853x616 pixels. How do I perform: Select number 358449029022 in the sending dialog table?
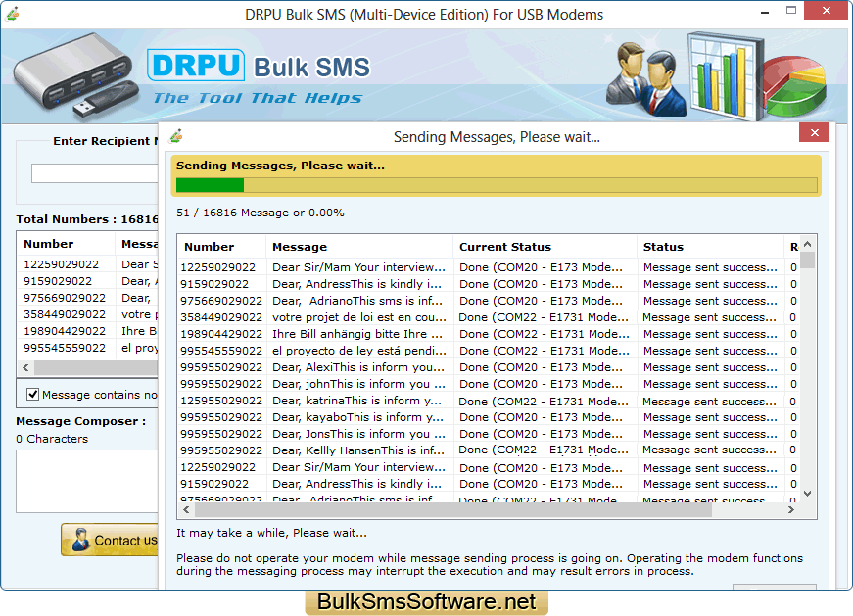pyautogui.click(x=221, y=317)
